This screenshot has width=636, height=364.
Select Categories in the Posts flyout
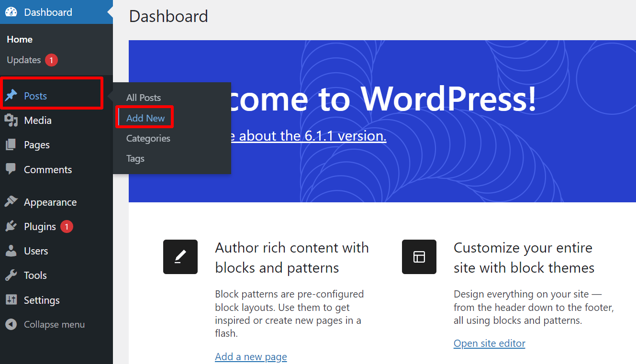pos(148,138)
